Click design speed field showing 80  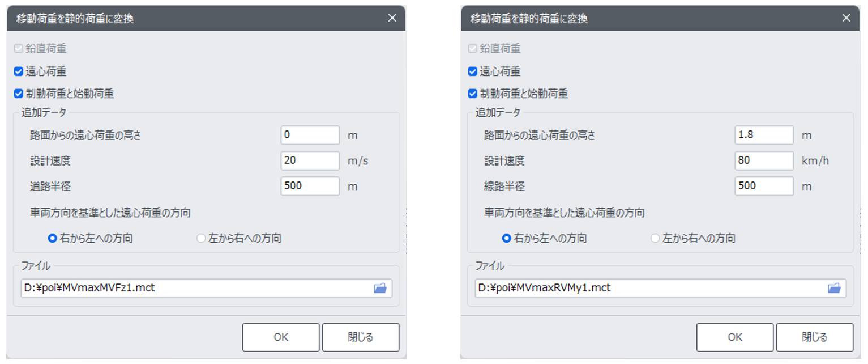[x=764, y=160]
